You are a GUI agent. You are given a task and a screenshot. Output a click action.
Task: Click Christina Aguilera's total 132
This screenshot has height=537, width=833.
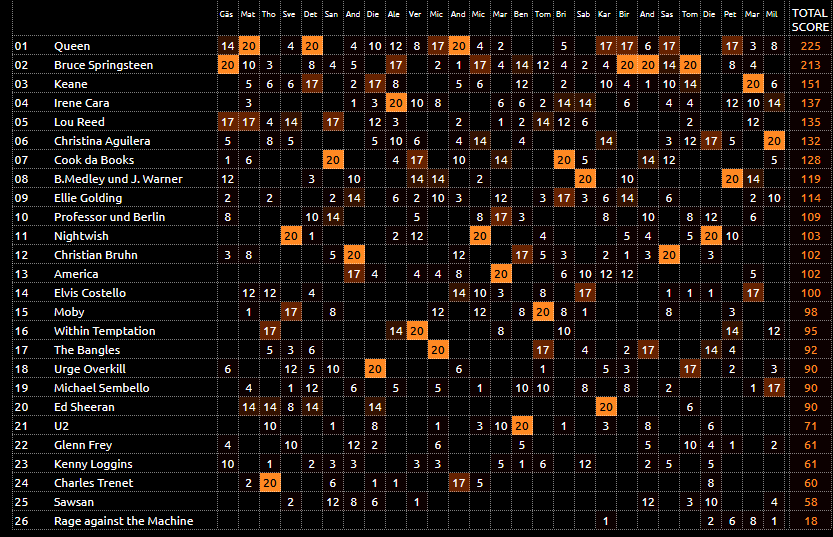coord(811,141)
